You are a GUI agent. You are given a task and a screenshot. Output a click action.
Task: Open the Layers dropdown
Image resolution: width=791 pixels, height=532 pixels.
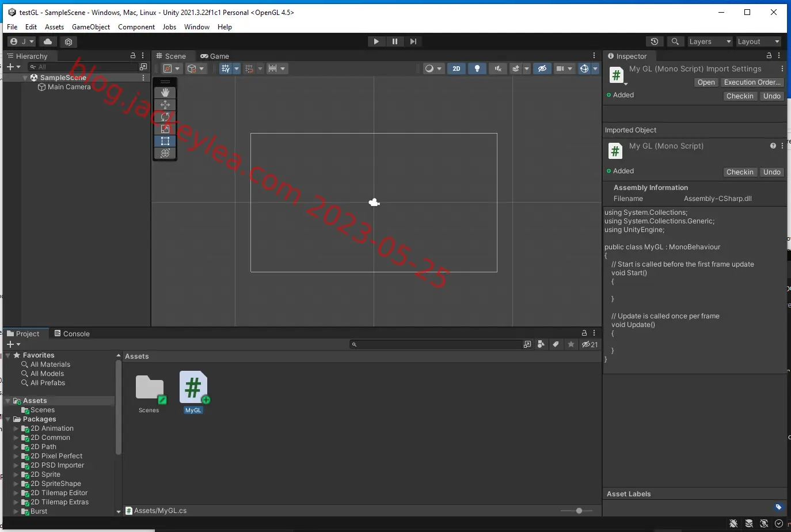coord(710,41)
